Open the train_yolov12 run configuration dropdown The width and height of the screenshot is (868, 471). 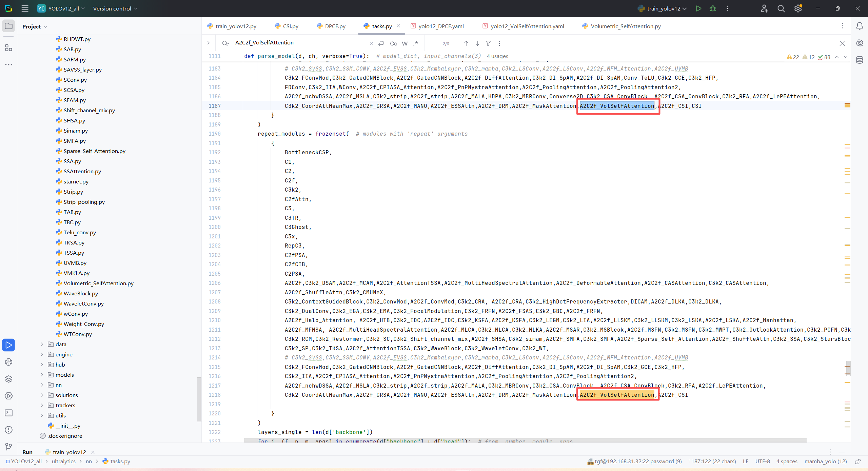[664, 8]
